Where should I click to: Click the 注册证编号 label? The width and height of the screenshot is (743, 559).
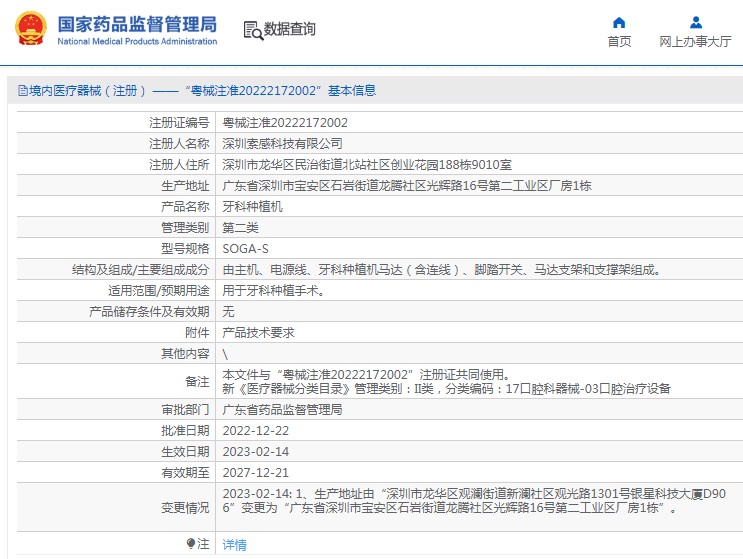click(179, 123)
